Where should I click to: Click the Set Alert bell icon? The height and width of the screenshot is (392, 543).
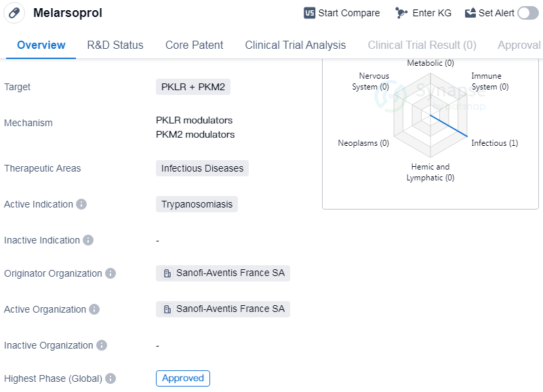tap(470, 13)
